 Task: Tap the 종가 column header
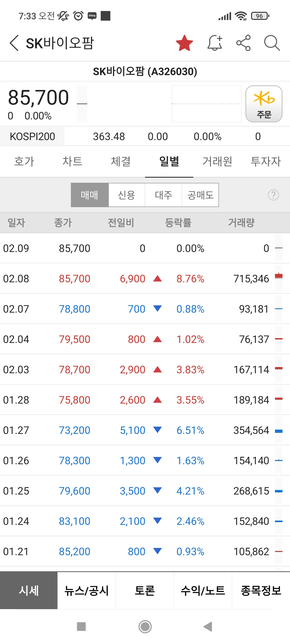click(x=63, y=223)
